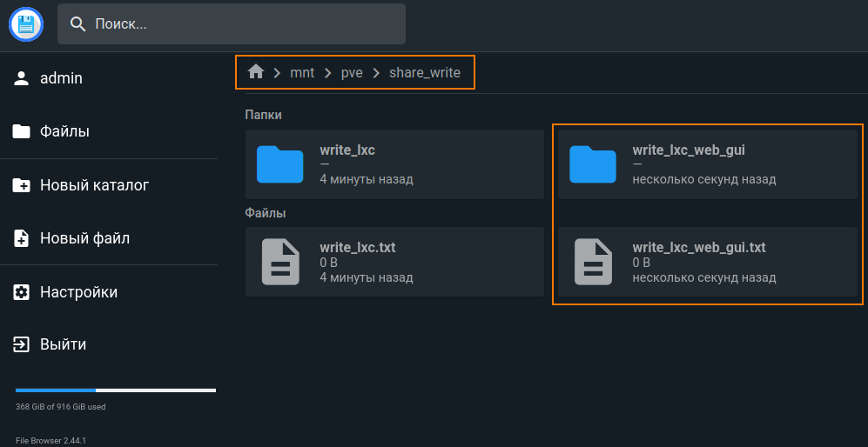Click the magnifier icon in search bar
The width and height of the screenshot is (868, 447).
[78, 24]
